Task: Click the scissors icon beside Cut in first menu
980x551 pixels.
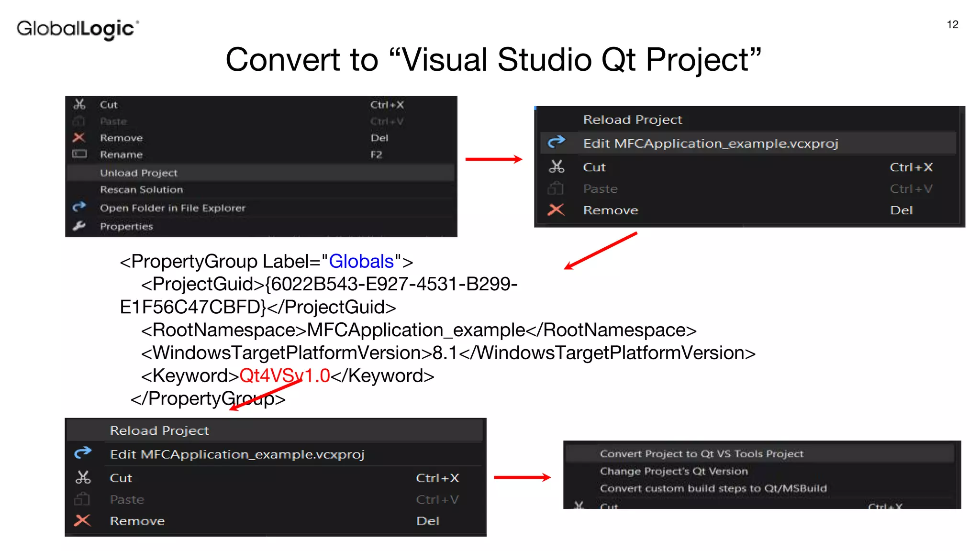Action: point(79,104)
